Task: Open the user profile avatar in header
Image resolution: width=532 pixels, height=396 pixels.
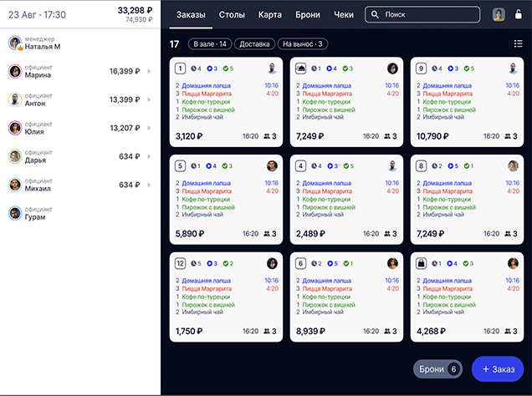Action: [x=499, y=14]
